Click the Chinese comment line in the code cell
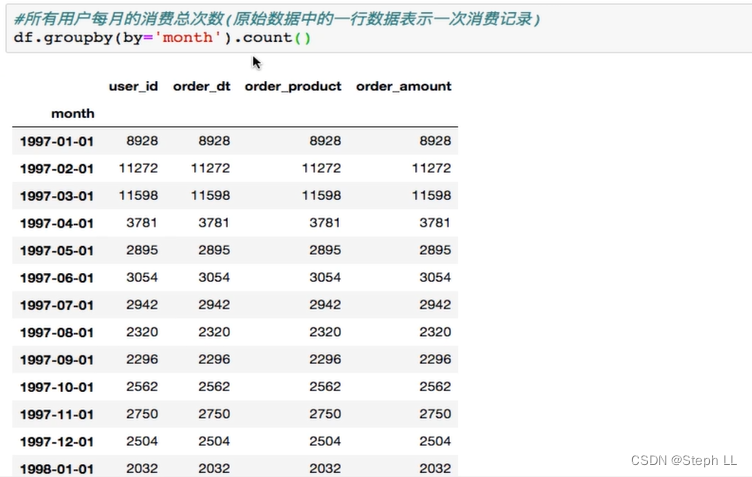The width and height of the screenshot is (752, 477). [x=277, y=19]
